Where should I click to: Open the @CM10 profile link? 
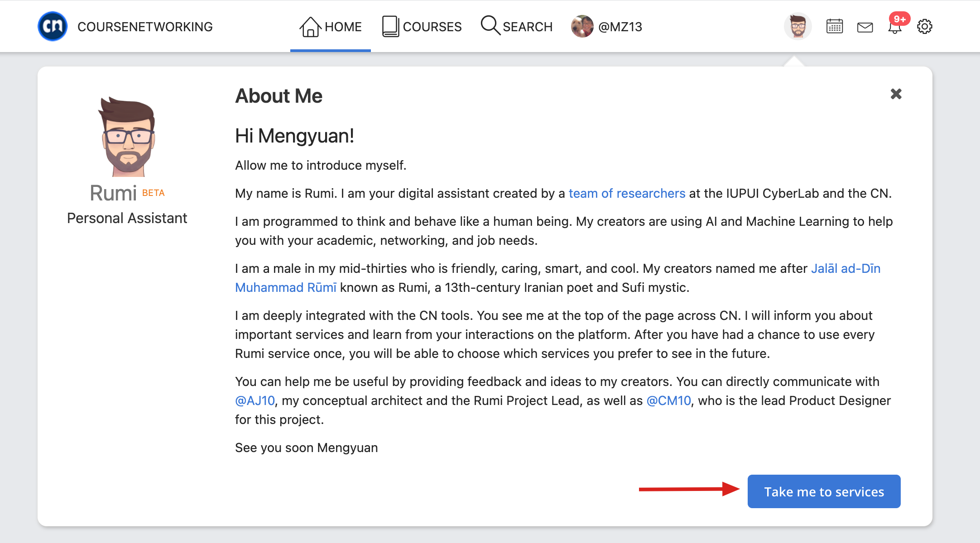click(x=669, y=401)
